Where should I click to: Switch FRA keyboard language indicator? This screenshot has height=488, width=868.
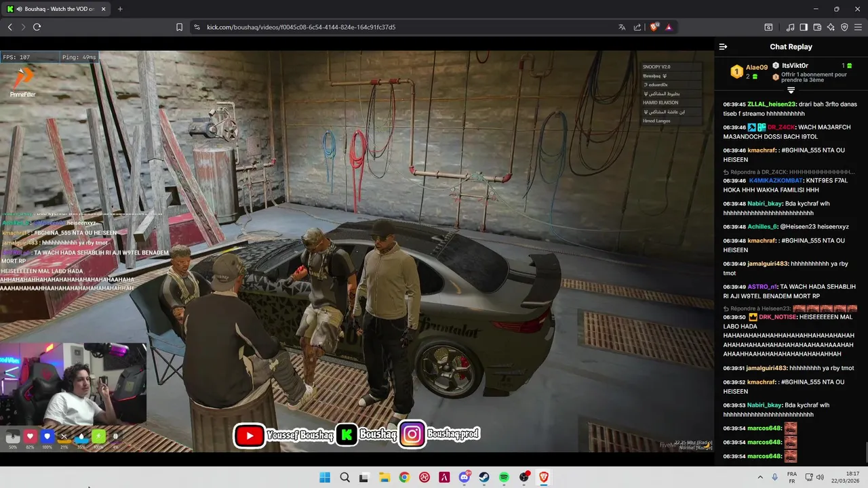click(792, 478)
